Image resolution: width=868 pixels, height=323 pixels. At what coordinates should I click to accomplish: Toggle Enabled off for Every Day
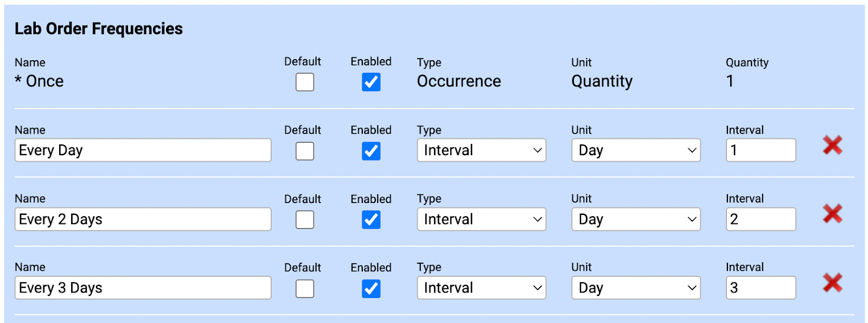[x=371, y=151]
